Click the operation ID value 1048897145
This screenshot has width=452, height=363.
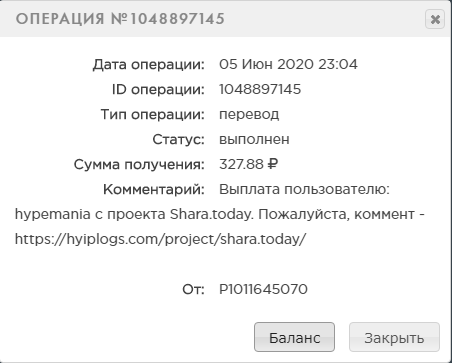pos(260,89)
